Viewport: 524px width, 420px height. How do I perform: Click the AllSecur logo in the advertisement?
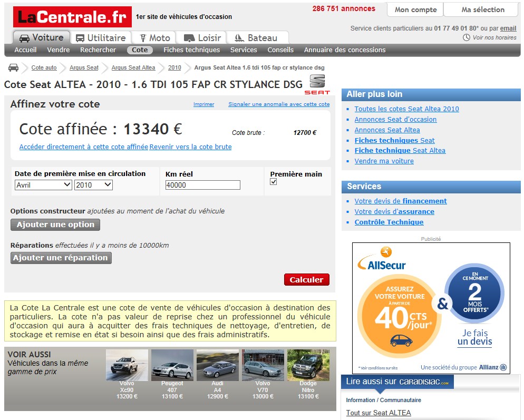[x=382, y=259]
